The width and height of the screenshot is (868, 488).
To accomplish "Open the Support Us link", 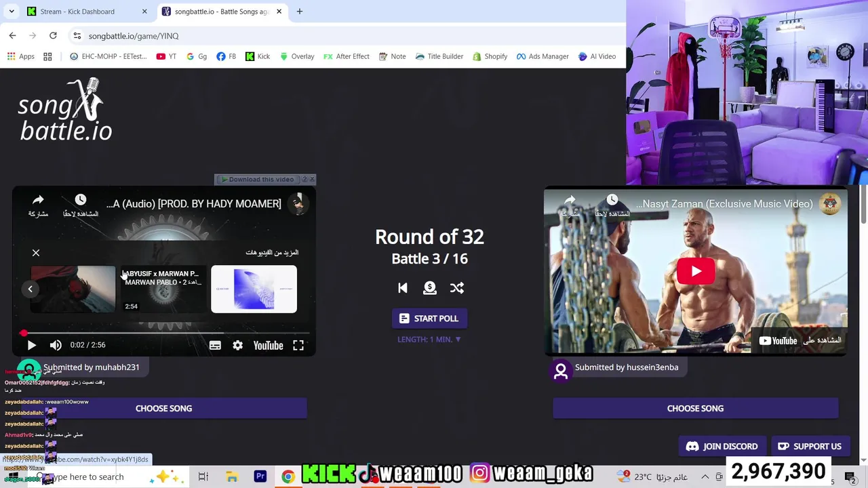I will point(810,447).
